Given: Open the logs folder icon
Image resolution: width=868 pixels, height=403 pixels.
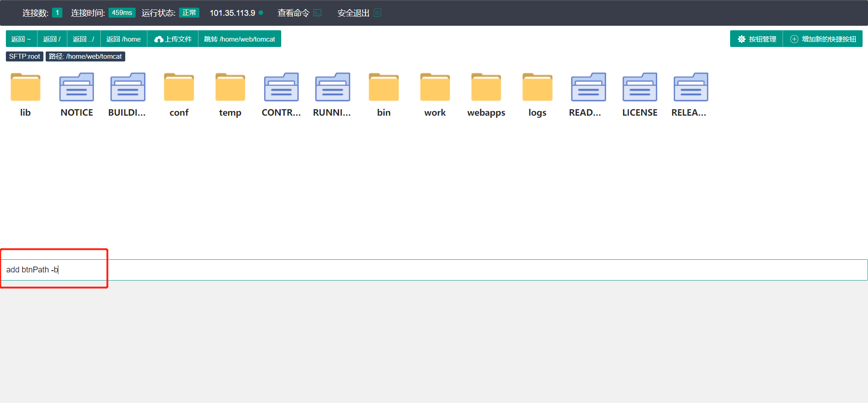Looking at the screenshot, I should coord(538,87).
